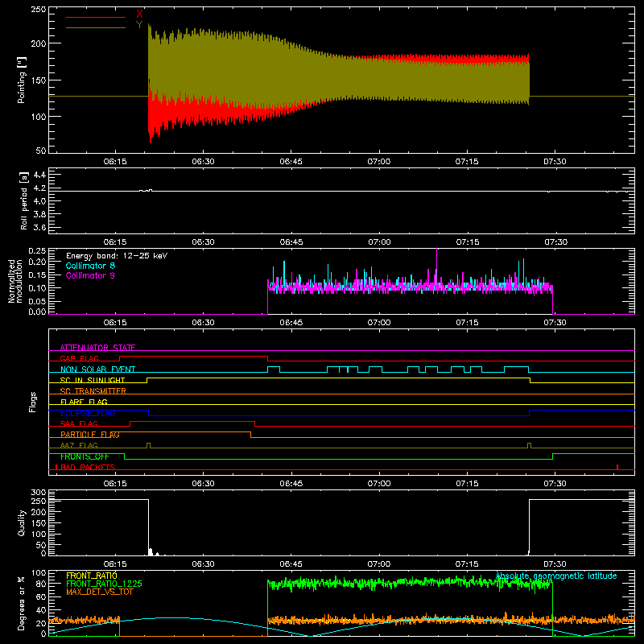The image size is (644, 644).
Task: Click the Collimator 9 legend label
Action: pos(90,275)
